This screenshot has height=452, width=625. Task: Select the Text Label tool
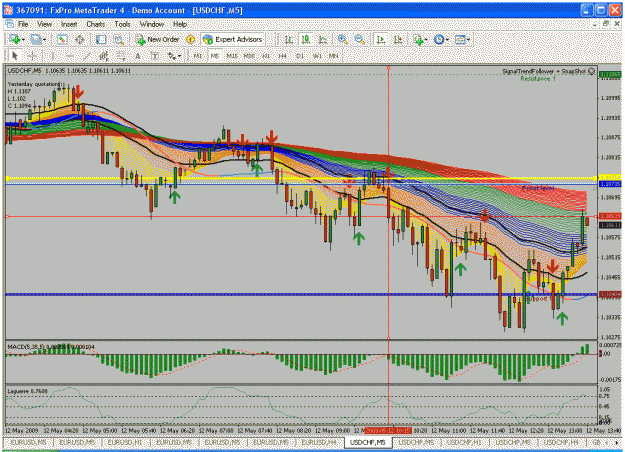tap(155, 56)
